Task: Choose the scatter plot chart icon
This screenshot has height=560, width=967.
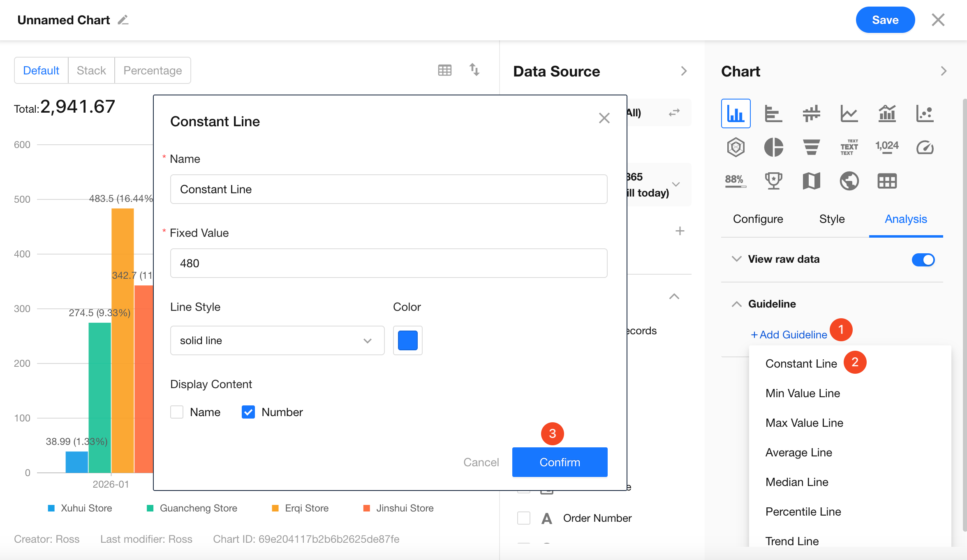Action: (x=925, y=113)
